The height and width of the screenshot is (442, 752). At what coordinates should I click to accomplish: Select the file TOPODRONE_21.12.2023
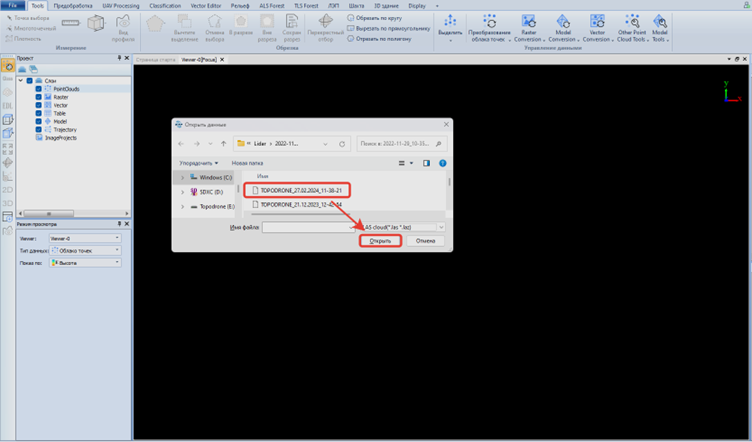pos(297,205)
